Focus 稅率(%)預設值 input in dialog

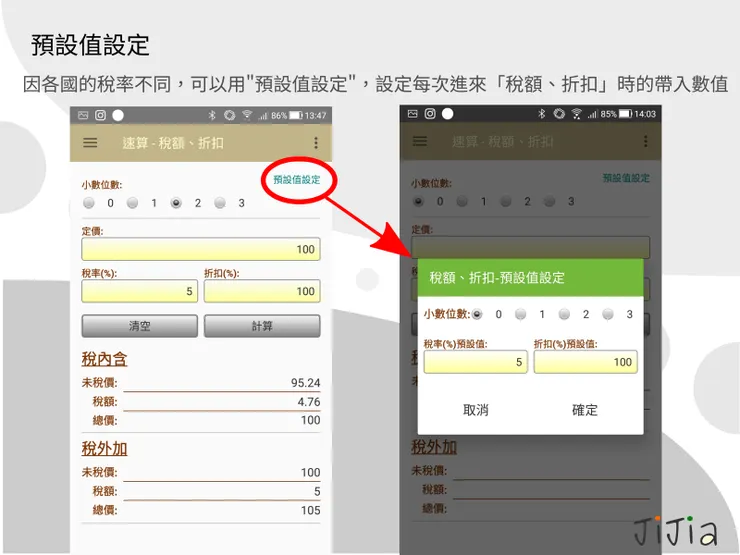[476, 362]
